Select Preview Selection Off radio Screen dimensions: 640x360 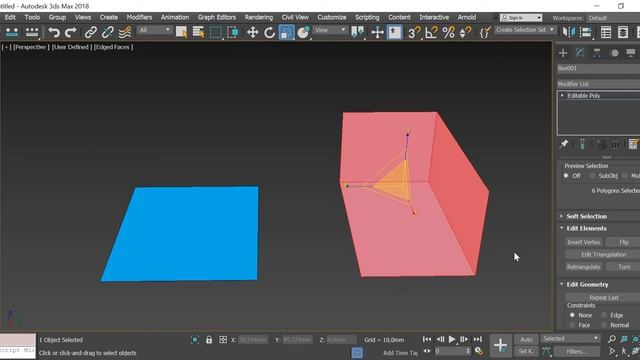(566, 176)
